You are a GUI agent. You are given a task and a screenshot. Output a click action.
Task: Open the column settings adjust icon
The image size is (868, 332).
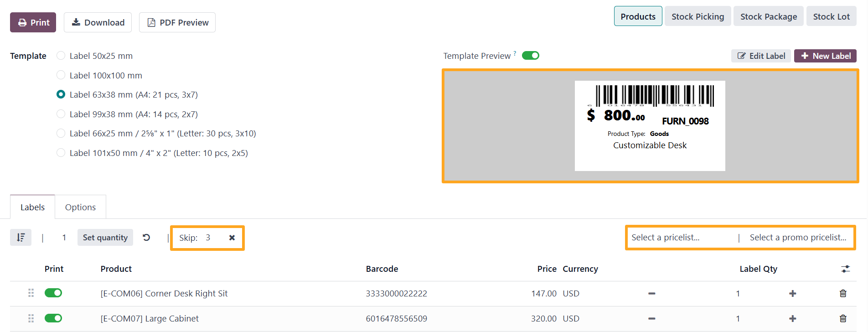click(846, 269)
